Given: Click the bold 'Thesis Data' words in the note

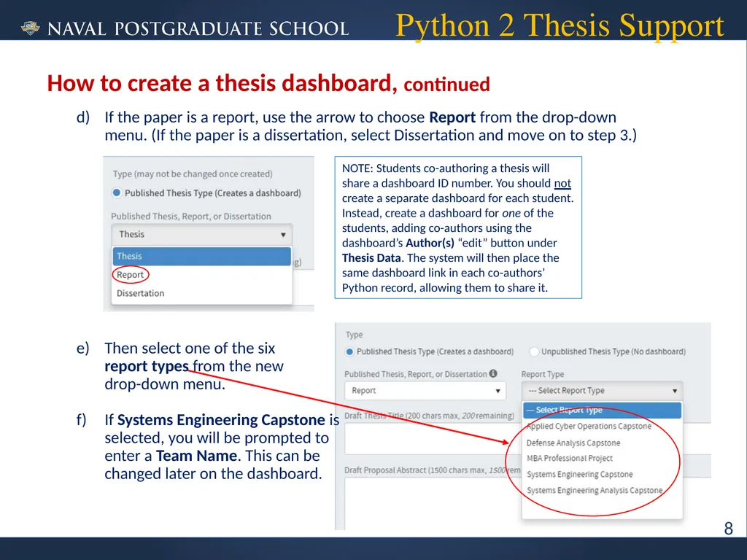Looking at the screenshot, I should click(x=371, y=258).
